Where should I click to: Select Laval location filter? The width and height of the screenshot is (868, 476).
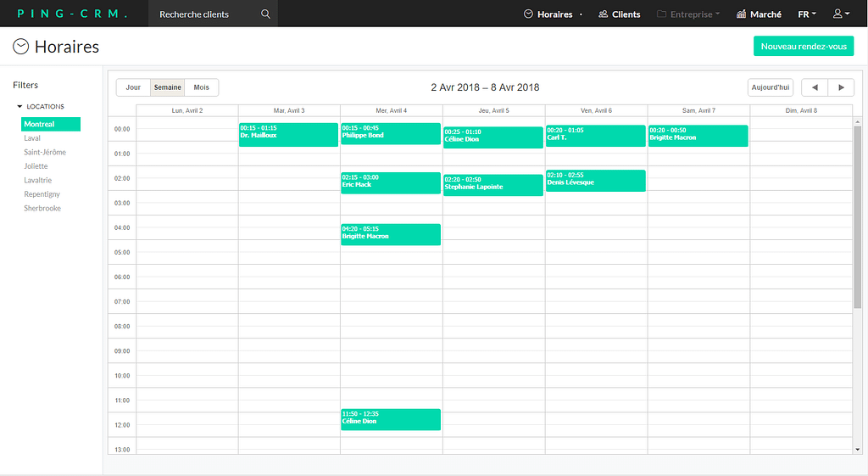(32, 138)
